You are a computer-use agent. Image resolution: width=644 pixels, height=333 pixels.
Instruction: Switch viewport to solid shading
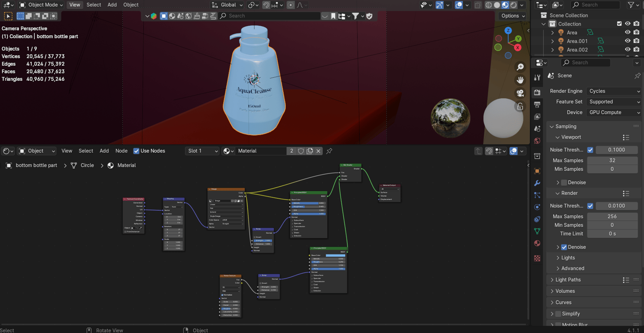(x=497, y=5)
